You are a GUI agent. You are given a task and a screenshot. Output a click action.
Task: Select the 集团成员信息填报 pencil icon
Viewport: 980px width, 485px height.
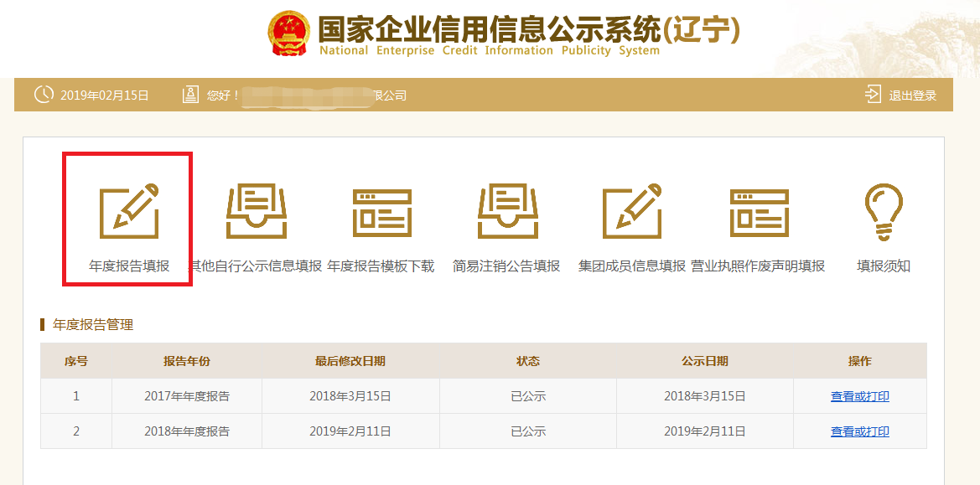coord(632,211)
